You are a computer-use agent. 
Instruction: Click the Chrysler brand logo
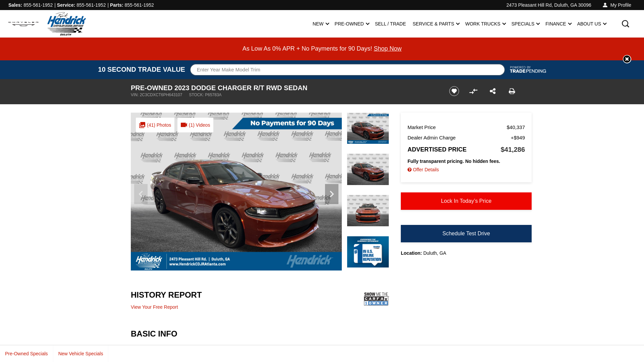(x=23, y=24)
